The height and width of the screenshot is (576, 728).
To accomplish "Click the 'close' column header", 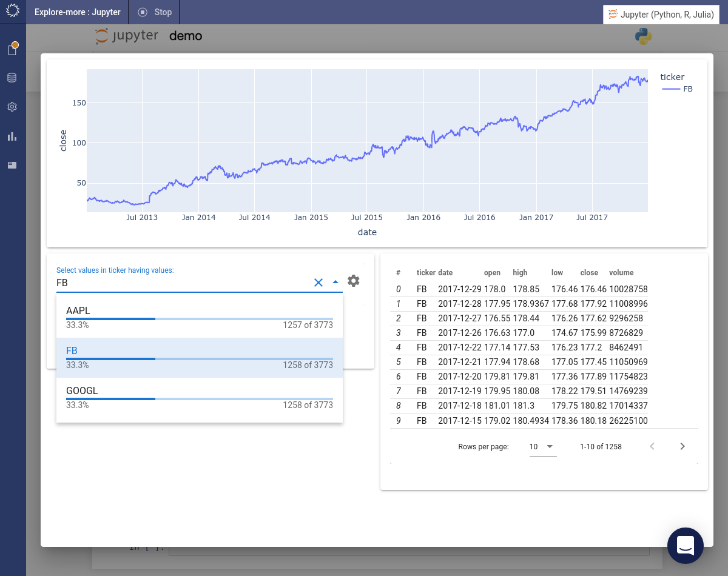I will tap(589, 273).
